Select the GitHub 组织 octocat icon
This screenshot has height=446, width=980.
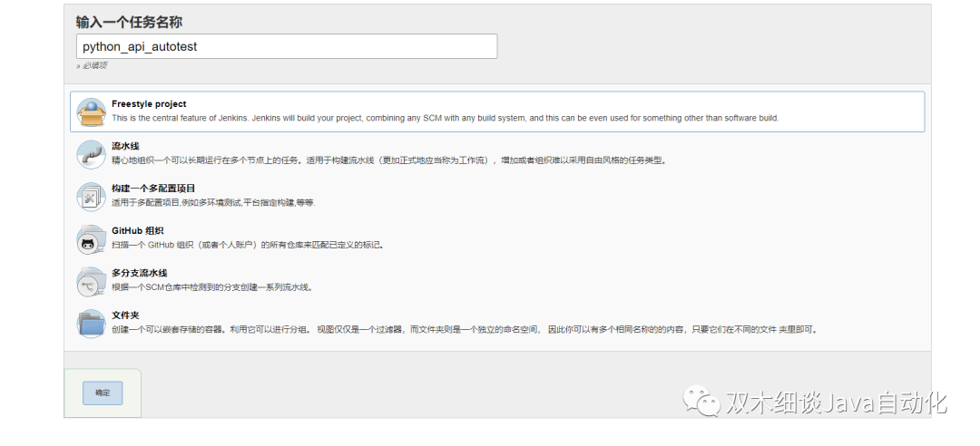pyautogui.click(x=92, y=239)
